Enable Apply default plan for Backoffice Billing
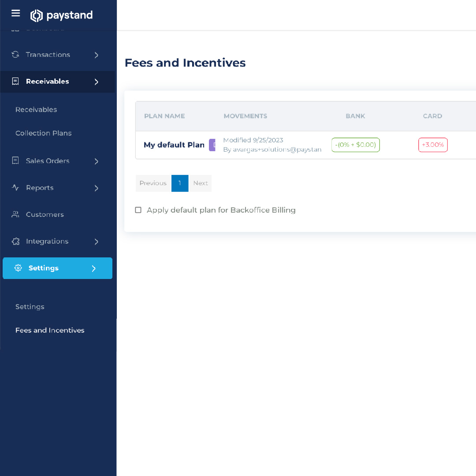The height and width of the screenshot is (476, 476). [138, 210]
